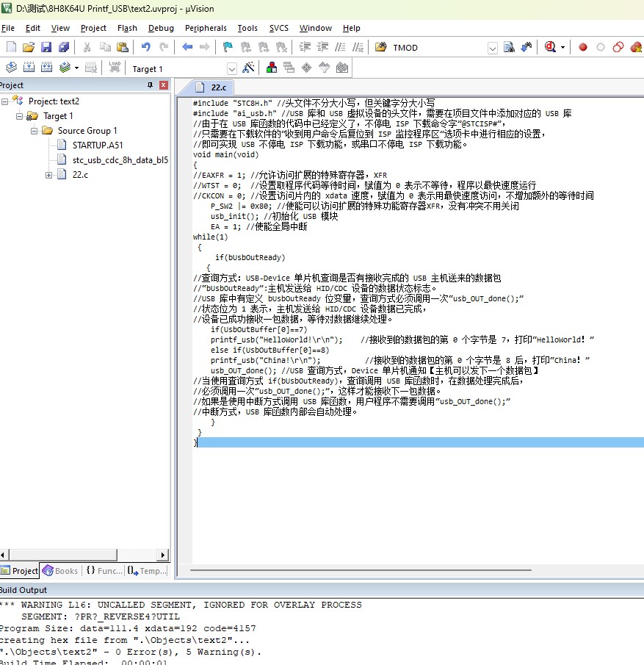Click the Cut scissors icon

(x=87, y=47)
